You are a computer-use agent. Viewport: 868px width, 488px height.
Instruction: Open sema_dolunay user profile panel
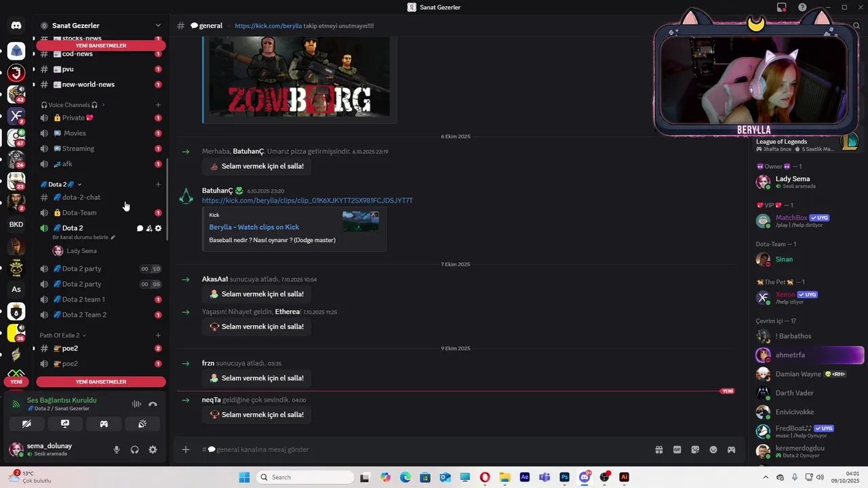[x=56, y=449]
